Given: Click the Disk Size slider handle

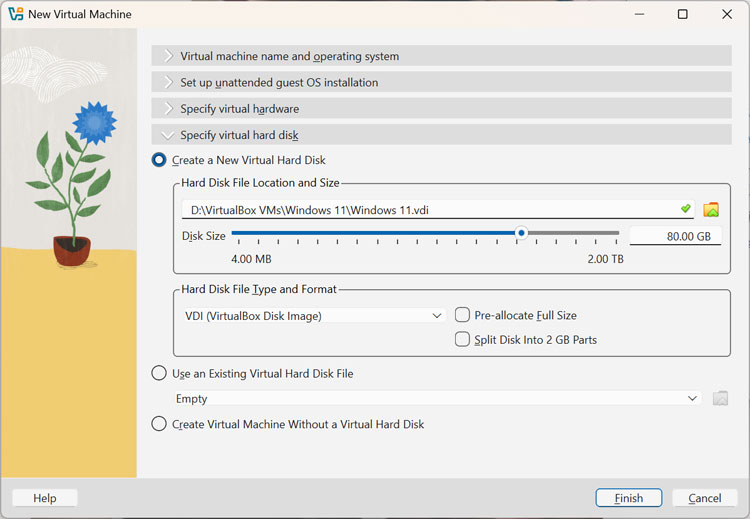Looking at the screenshot, I should (521, 233).
